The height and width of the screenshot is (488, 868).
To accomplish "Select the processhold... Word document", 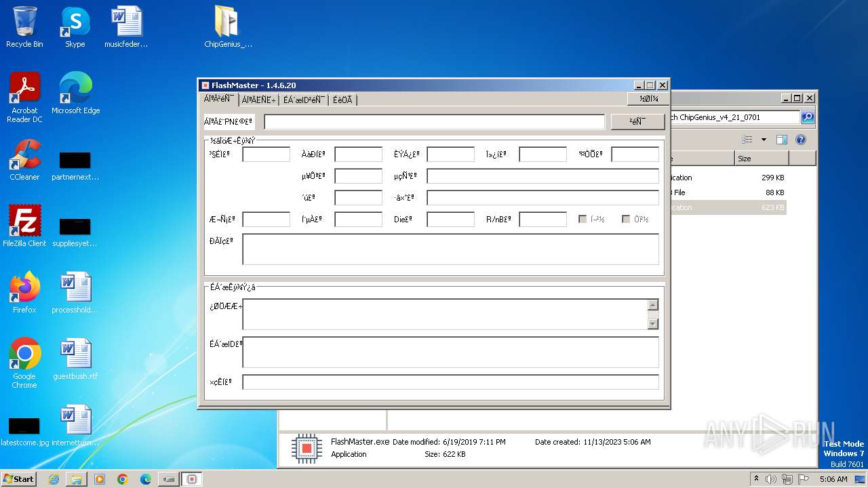I will coord(75,293).
